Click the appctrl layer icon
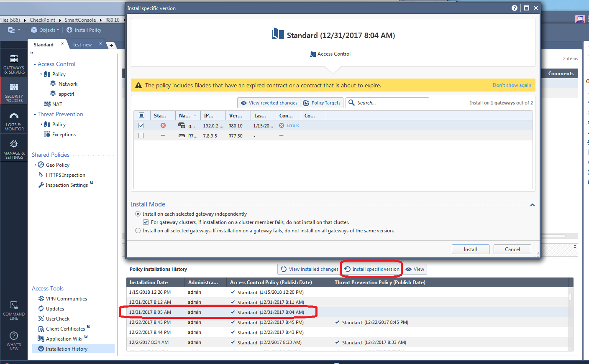Image resolution: width=589 pixels, height=364 pixels. point(53,94)
